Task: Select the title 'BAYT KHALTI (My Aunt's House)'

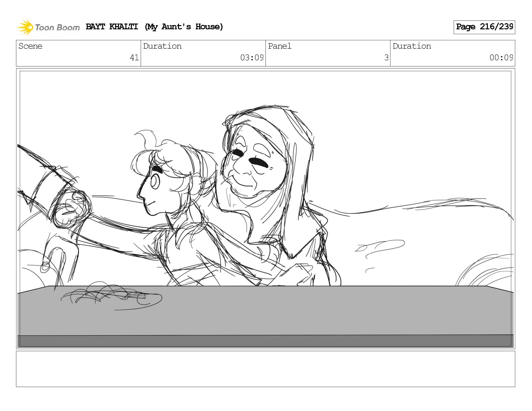Action: coord(154,27)
